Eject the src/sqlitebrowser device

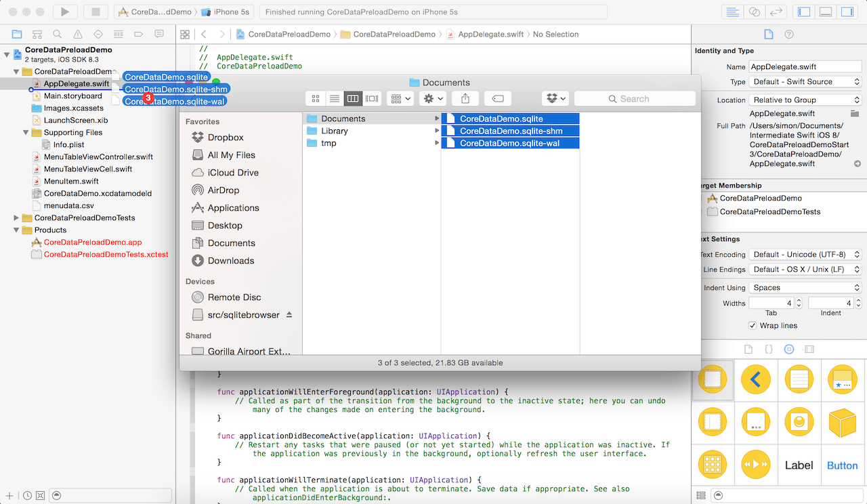coord(289,315)
